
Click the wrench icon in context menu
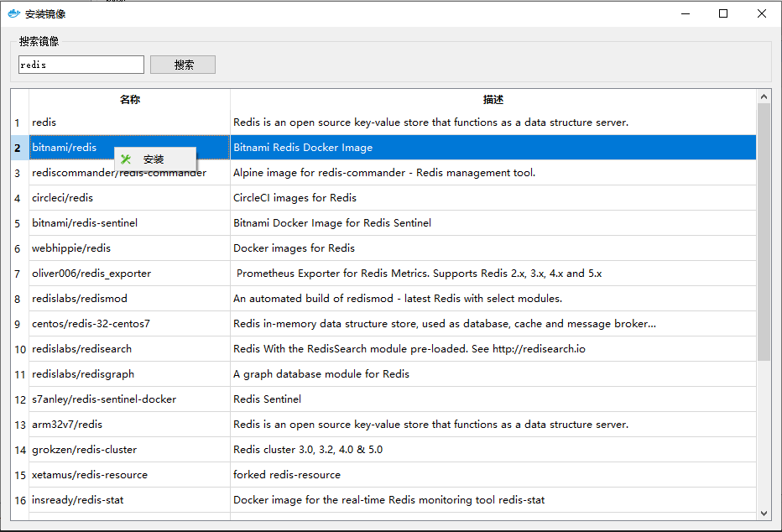point(126,159)
